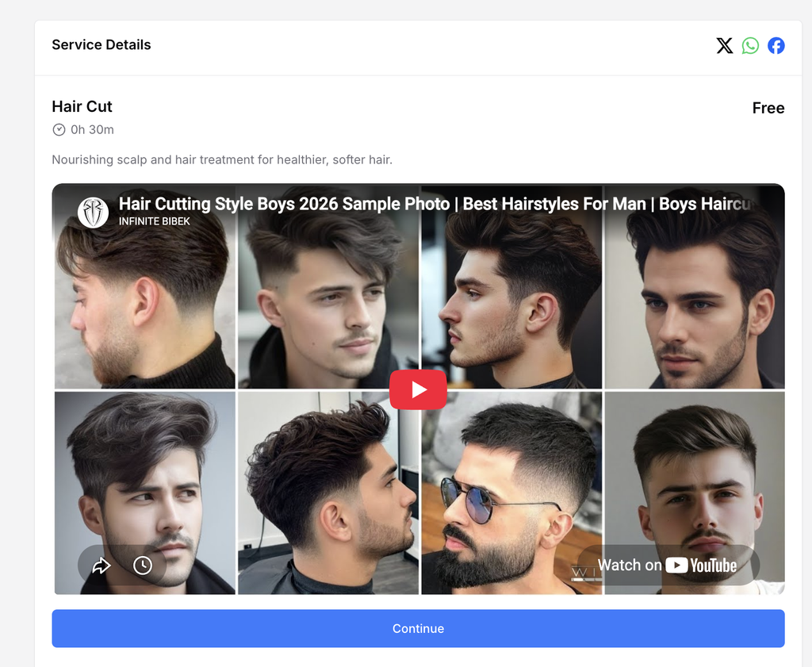Click the video share arrow icon
The image size is (812, 667).
[101, 565]
